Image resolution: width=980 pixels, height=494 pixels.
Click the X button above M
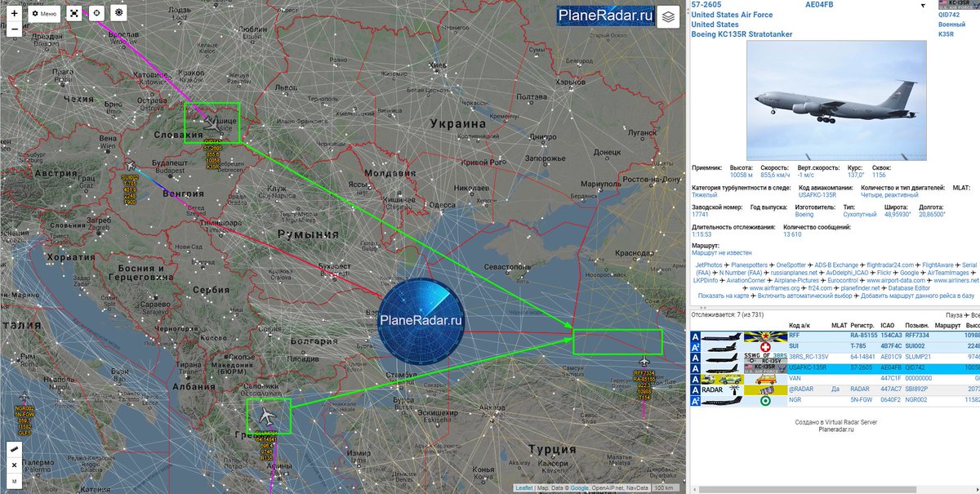[14, 465]
